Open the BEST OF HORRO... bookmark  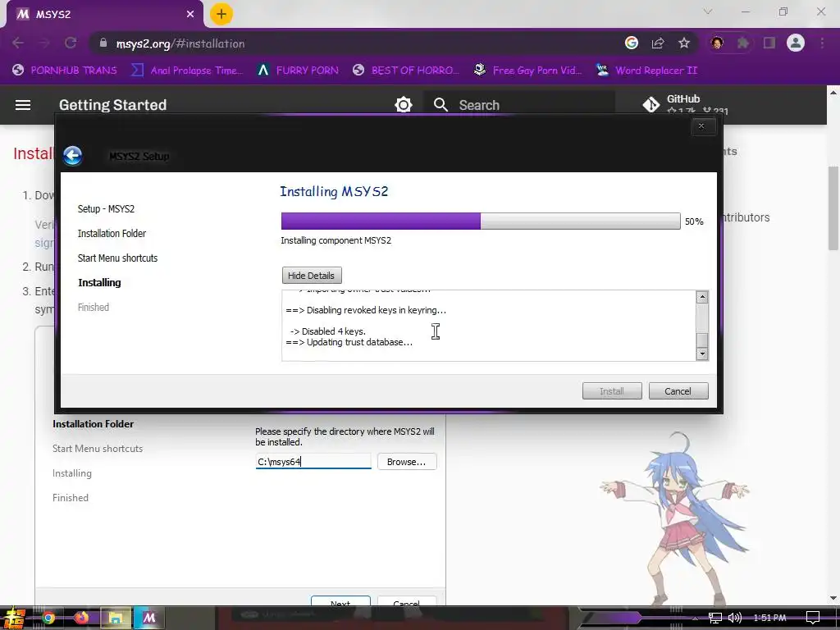coord(406,71)
